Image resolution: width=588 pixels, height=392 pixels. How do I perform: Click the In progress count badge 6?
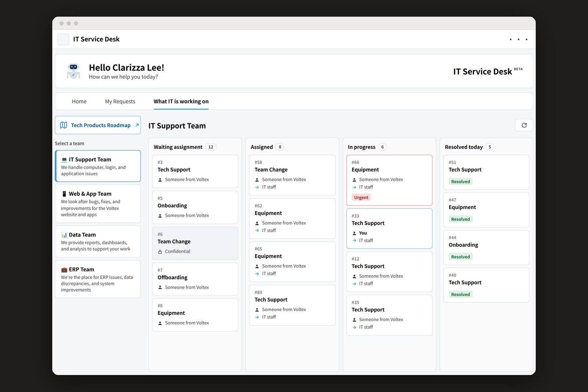pyautogui.click(x=382, y=147)
